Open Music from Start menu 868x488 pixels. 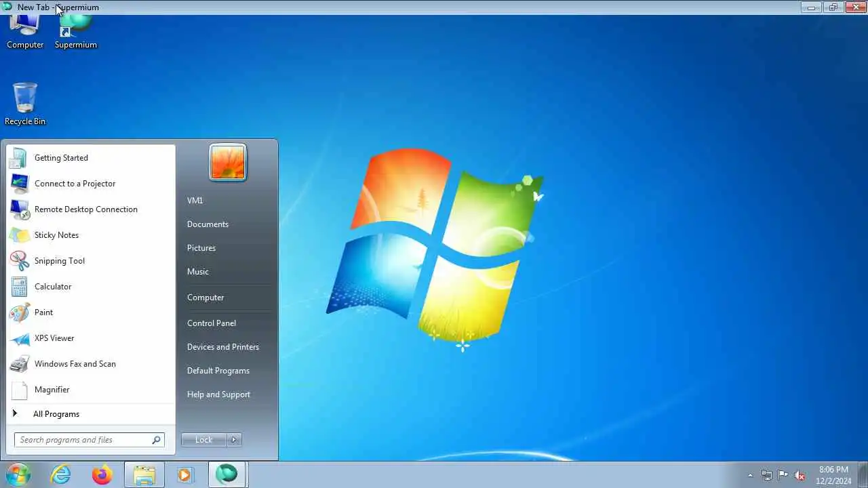[x=198, y=272]
